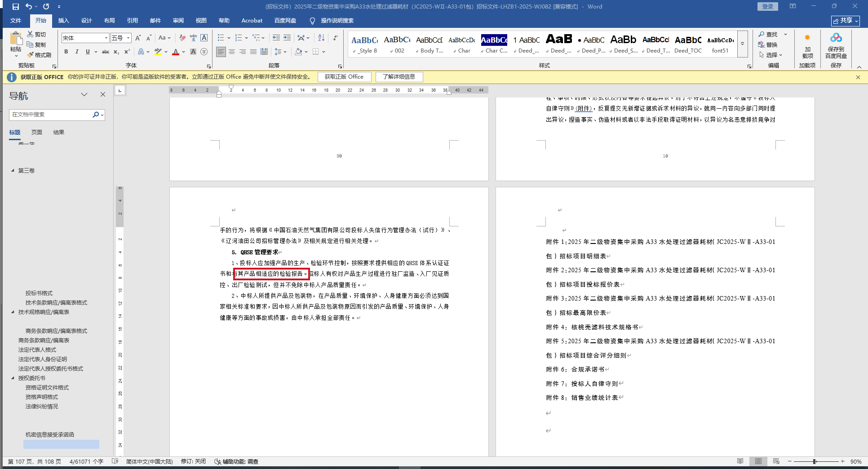Toggle underline formatting
This screenshot has width=868, height=469.
point(88,52)
